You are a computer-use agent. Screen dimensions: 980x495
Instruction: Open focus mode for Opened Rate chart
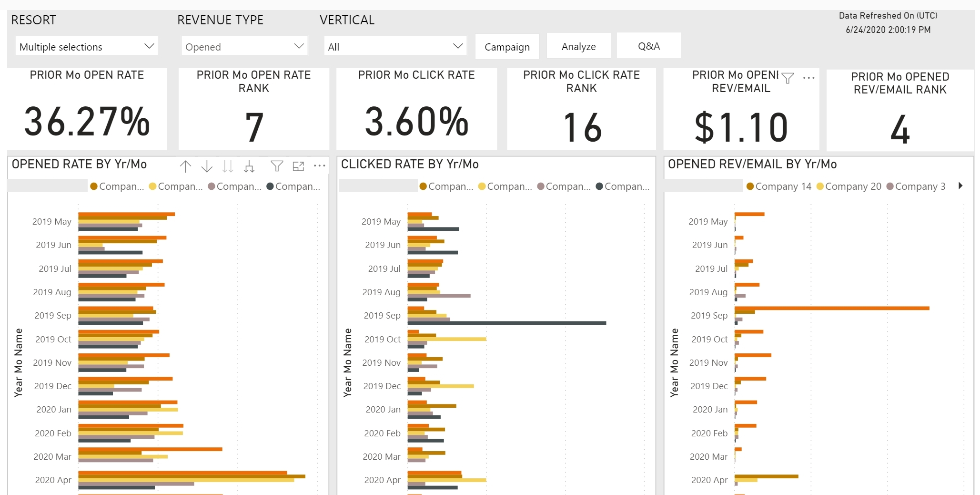[298, 166]
